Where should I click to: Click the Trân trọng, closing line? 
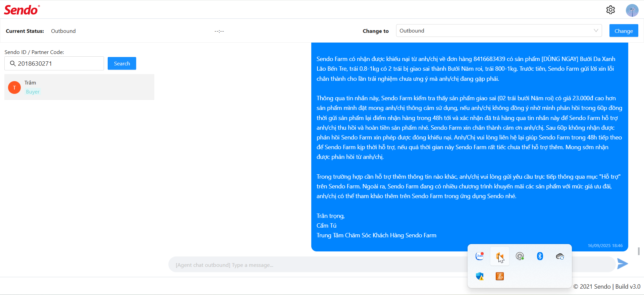pyautogui.click(x=331, y=216)
